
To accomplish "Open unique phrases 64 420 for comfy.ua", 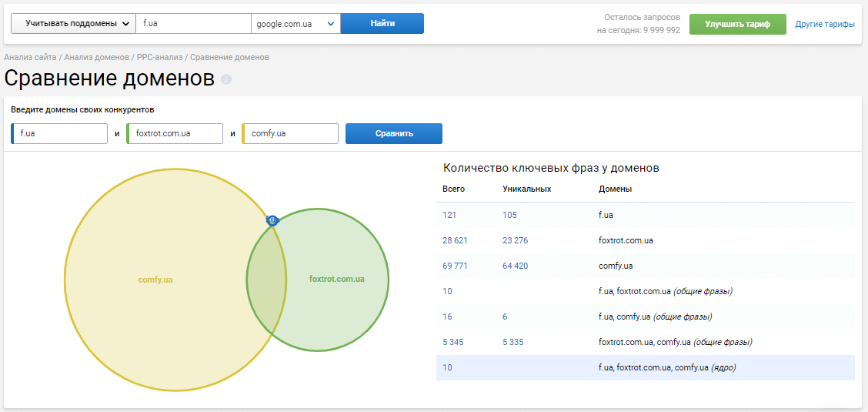I will point(516,266).
